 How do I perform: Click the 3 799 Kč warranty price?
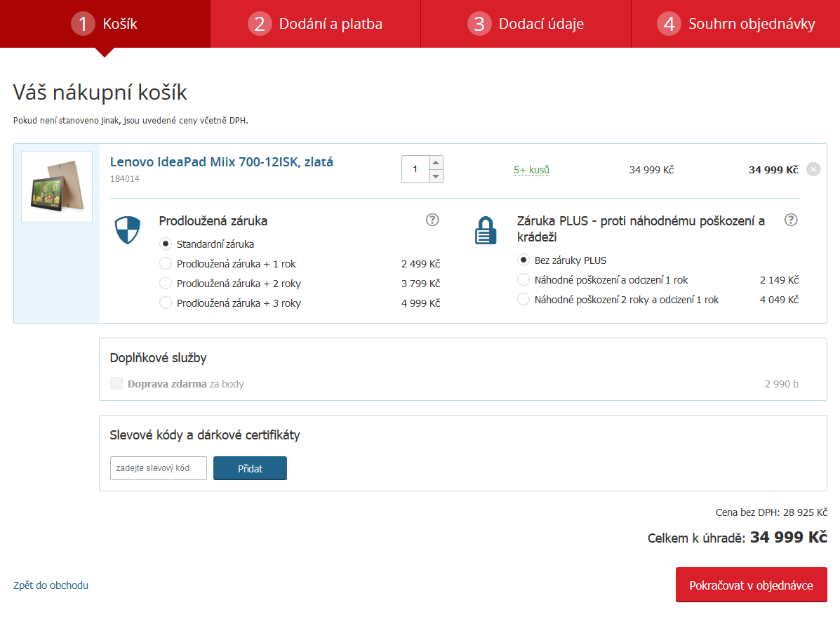420,284
